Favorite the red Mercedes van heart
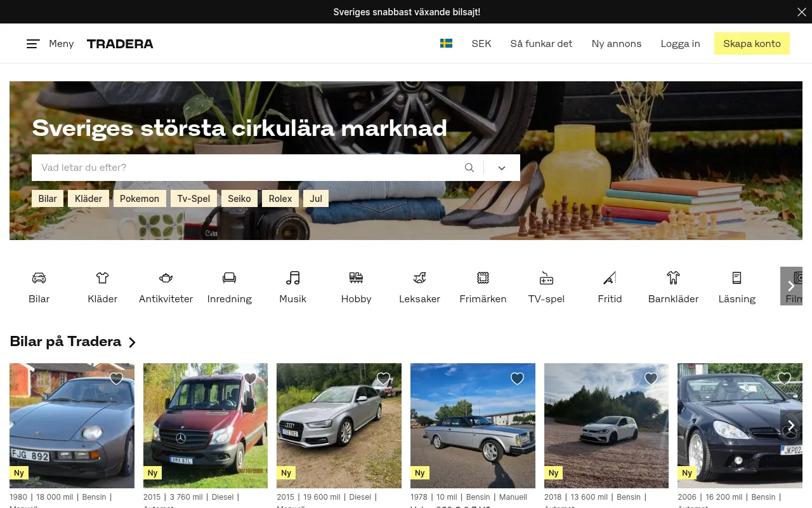 [250, 378]
